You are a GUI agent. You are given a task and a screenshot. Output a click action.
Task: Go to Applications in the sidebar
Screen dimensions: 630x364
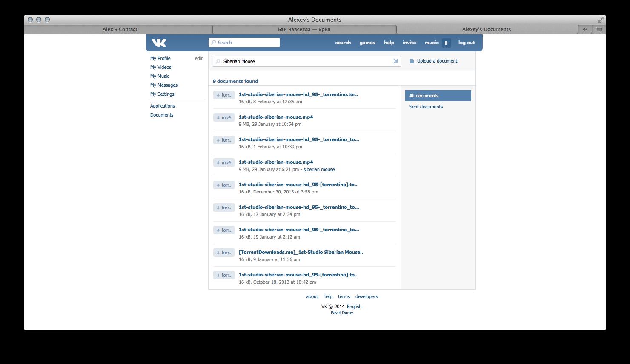(x=163, y=106)
